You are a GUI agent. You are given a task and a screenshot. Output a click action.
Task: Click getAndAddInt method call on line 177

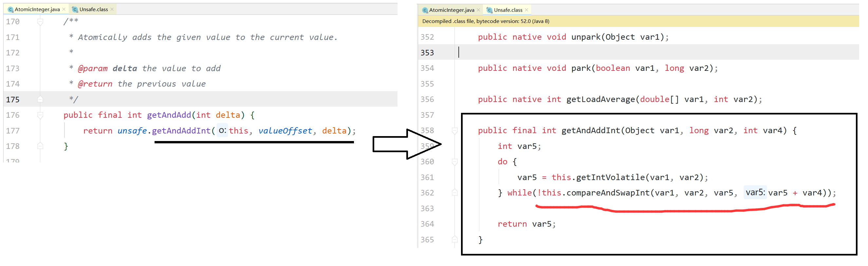[x=181, y=131]
